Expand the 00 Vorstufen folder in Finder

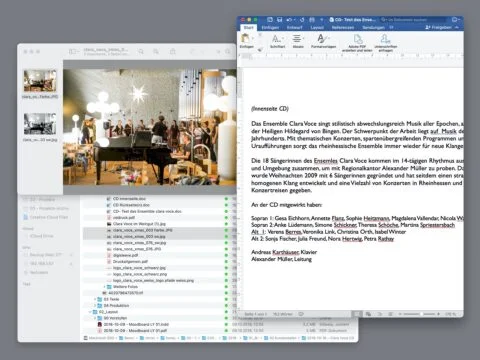click(x=95, y=318)
